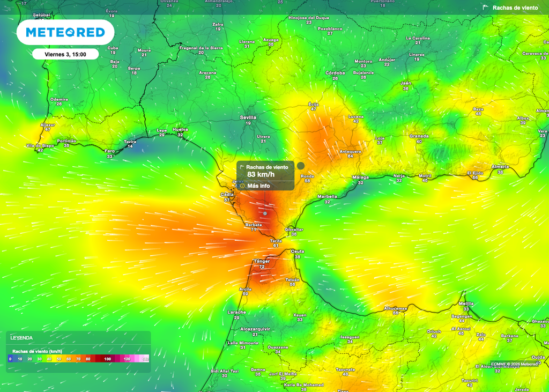Click the ECMWF © Meteored attribution text

[514, 364]
